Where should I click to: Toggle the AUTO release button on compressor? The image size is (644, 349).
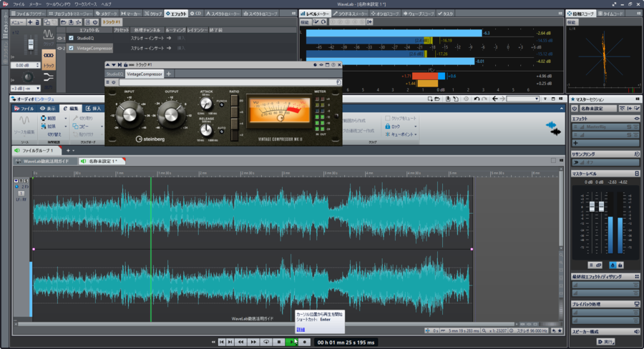click(x=222, y=132)
